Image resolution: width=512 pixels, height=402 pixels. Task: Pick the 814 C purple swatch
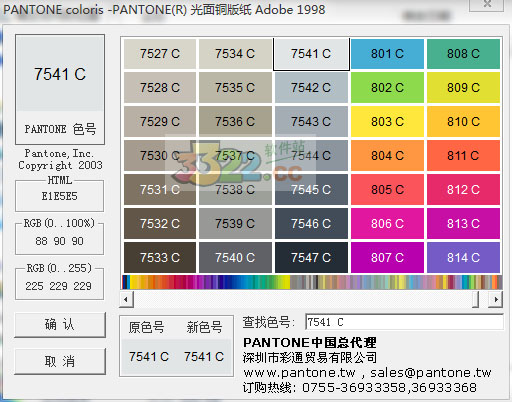463,258
